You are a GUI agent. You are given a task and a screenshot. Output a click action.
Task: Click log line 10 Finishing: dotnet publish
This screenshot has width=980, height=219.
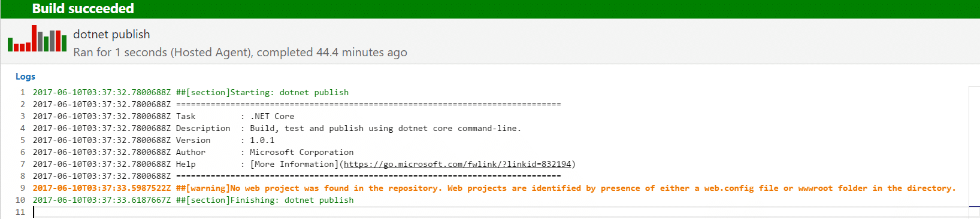[x=193, y=200]
